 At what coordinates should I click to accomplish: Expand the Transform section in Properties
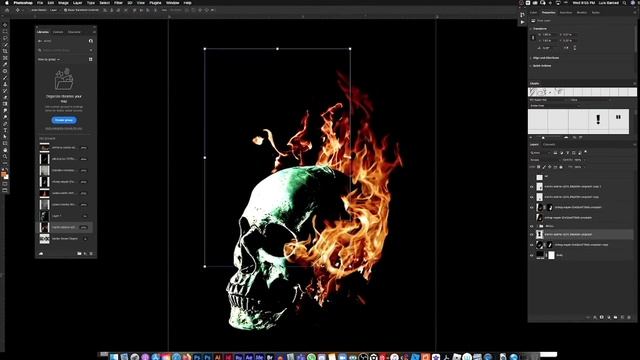point(531,29)
